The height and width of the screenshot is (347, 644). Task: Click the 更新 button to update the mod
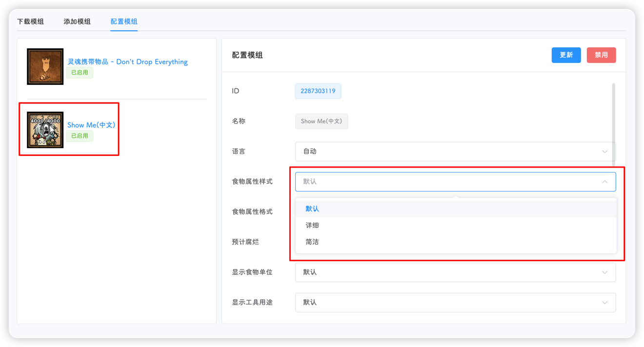click(x=566, y=55)
